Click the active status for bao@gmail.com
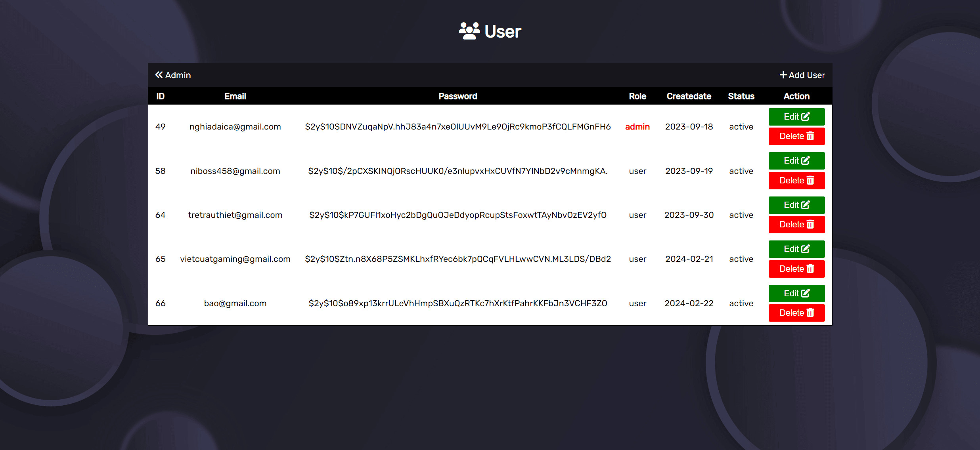Viewport: 980px width, 450px height. pos(741,303)
